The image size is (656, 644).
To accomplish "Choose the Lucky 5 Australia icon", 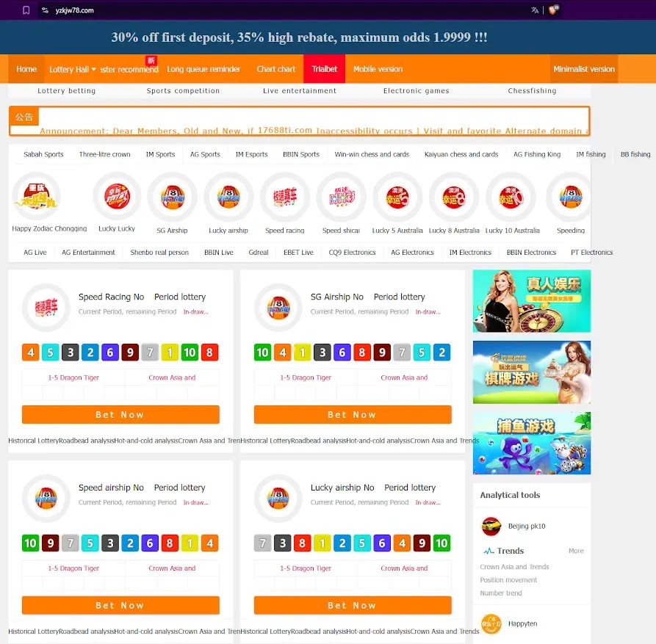I will [x=397, y=197].
